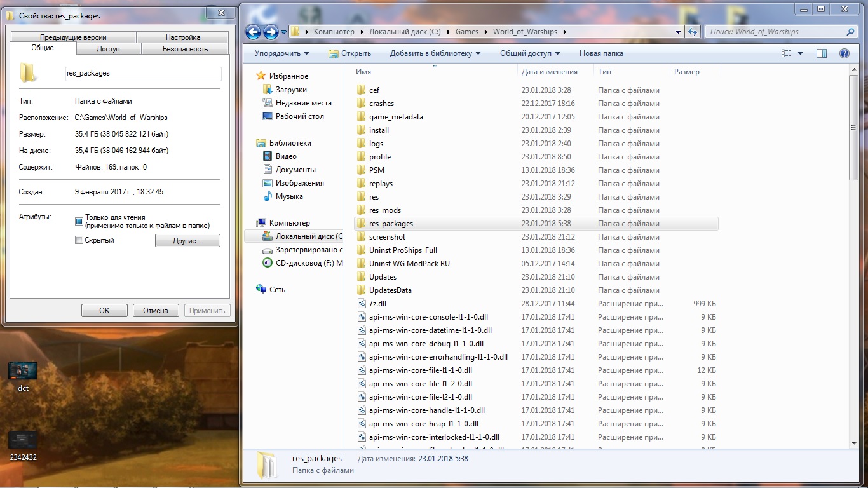The height and width of the screenshot is (488, 868).
Task: Expand the Games breadcrumb arrow
Action: pyautogui.click(x=487, y=32)
